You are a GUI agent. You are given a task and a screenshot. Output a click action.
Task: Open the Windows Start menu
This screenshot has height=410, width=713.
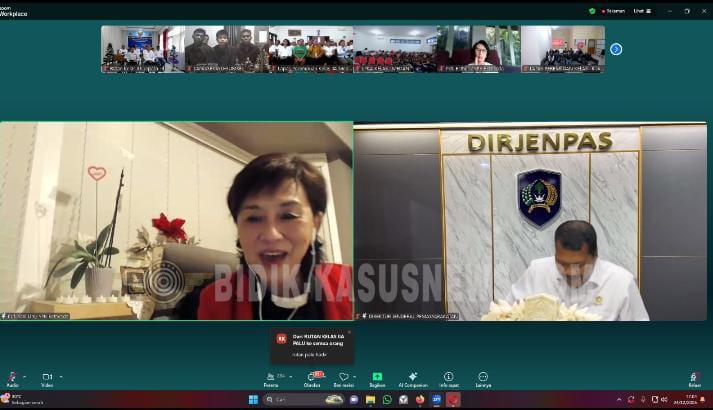click(253, 400)
